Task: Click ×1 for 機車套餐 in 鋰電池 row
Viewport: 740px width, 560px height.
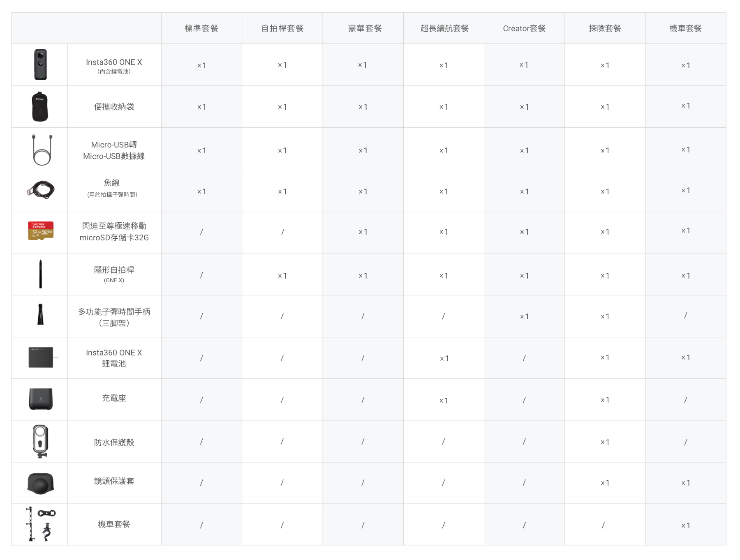Action: point(686,357)
